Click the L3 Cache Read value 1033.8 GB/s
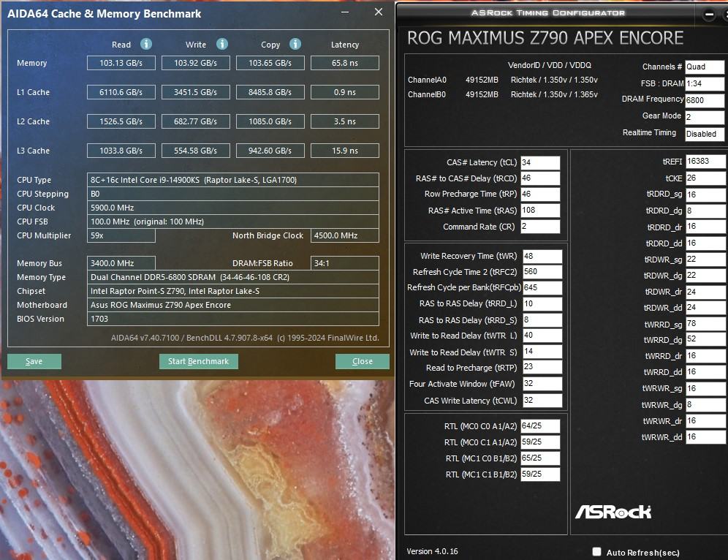This screenshot has height=560, width=728. pos(121,151)
